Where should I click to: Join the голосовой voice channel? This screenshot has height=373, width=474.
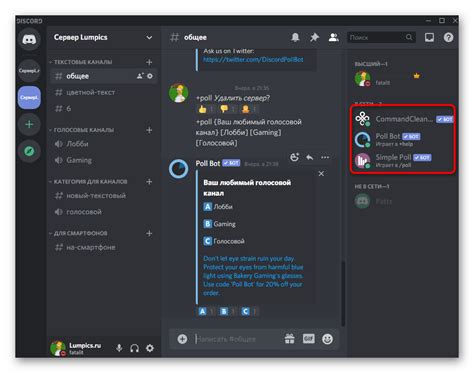[x=104, y=212]
